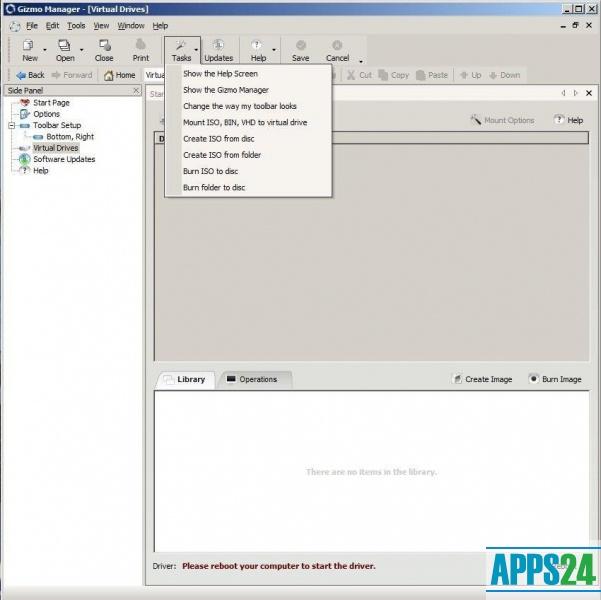Select Virtual Drives in side panel
This screenshot has width=601, height=600.
click(56, 148)
